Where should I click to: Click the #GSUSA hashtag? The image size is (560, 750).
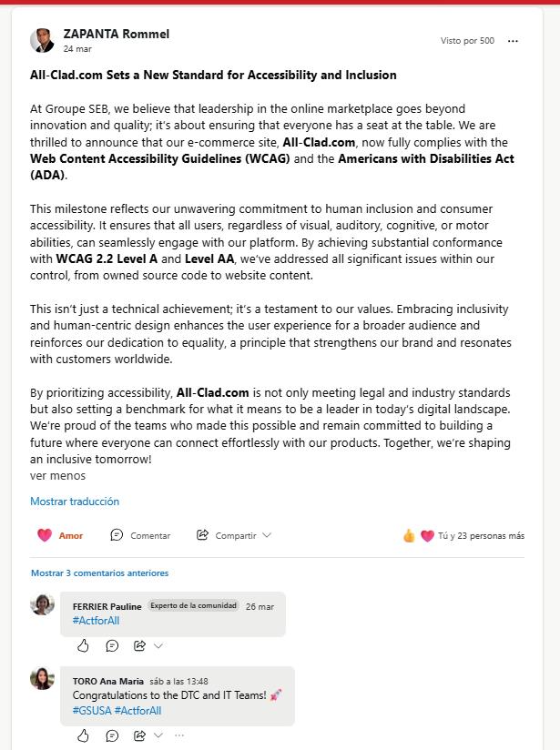point(92,711)
